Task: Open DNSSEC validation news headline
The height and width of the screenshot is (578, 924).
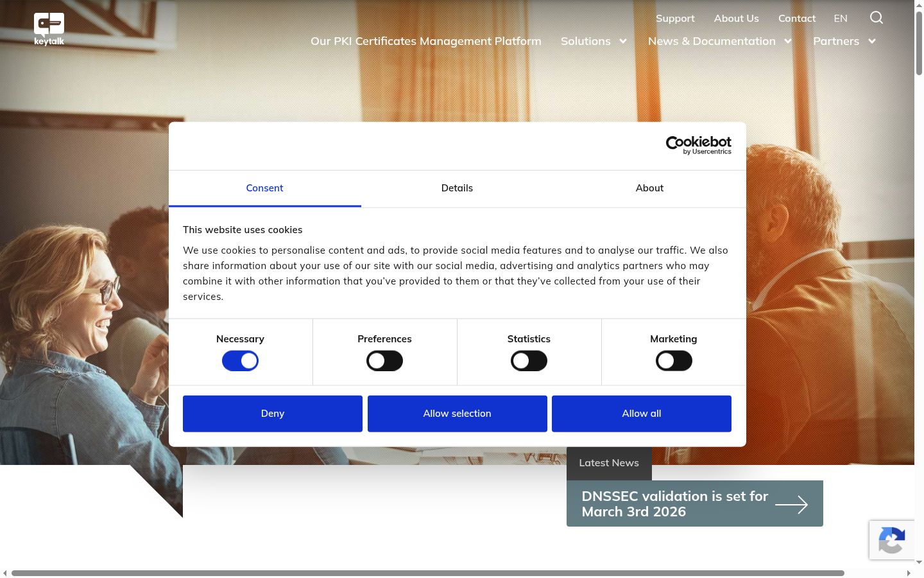Action: click(x=675, y=504)
